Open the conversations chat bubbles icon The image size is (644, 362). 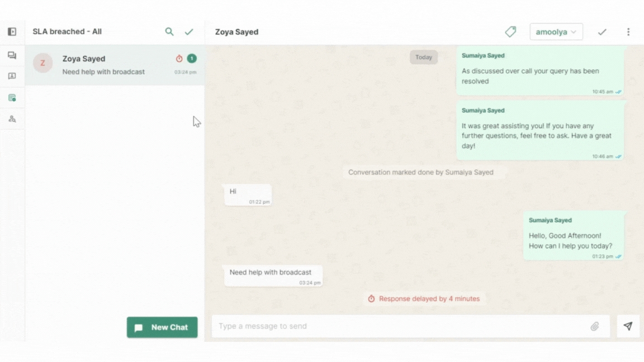pyautogui.click(x=12, y=55)
